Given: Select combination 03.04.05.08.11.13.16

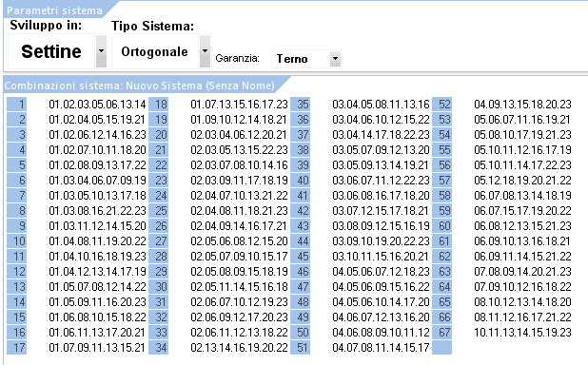Looking at the screenshot, I should [381, 105].
